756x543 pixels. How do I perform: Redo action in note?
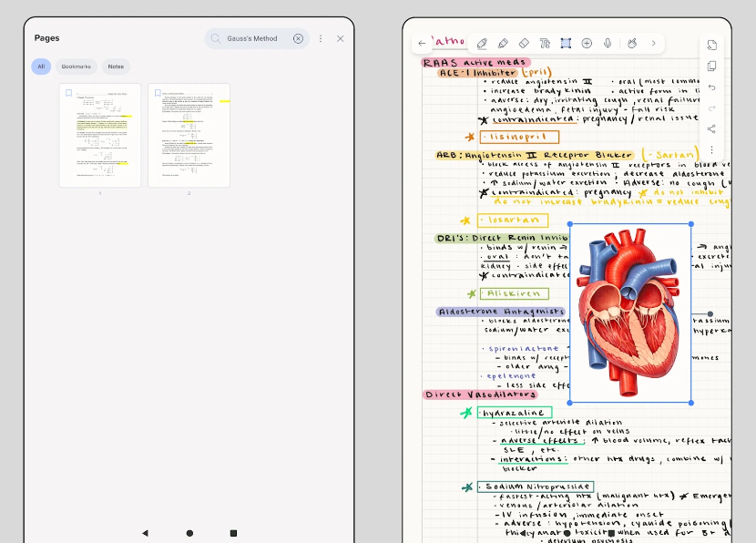coord(711,108)
